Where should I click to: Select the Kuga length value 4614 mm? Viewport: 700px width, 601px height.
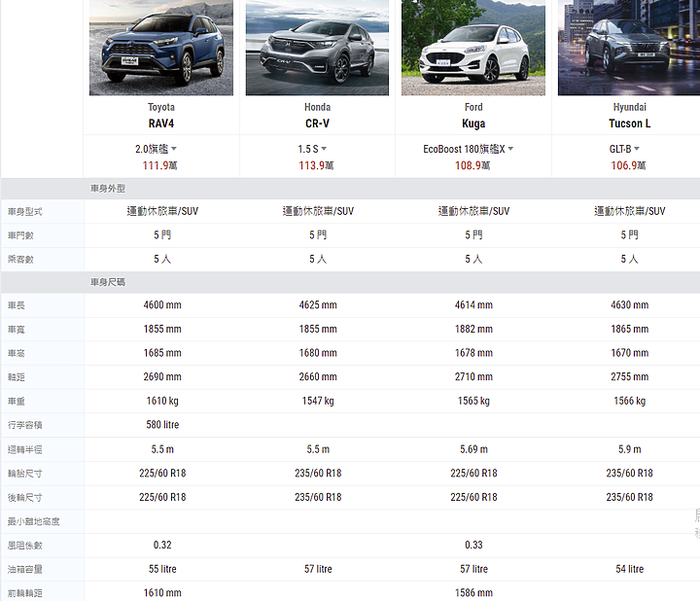[473, 305]
